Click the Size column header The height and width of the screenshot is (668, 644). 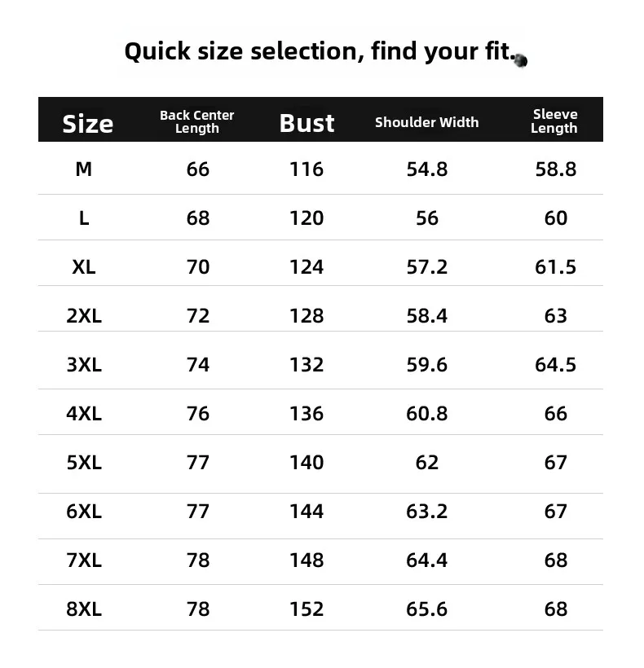pos(88,124)
